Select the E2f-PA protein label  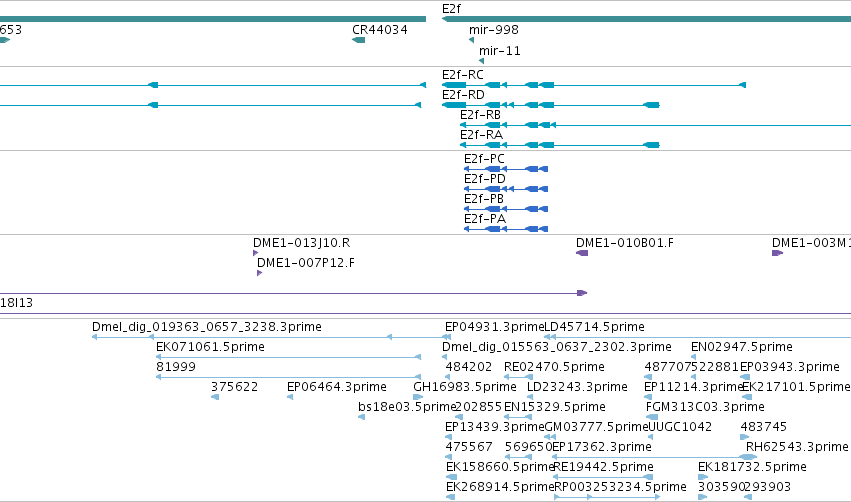485,219
